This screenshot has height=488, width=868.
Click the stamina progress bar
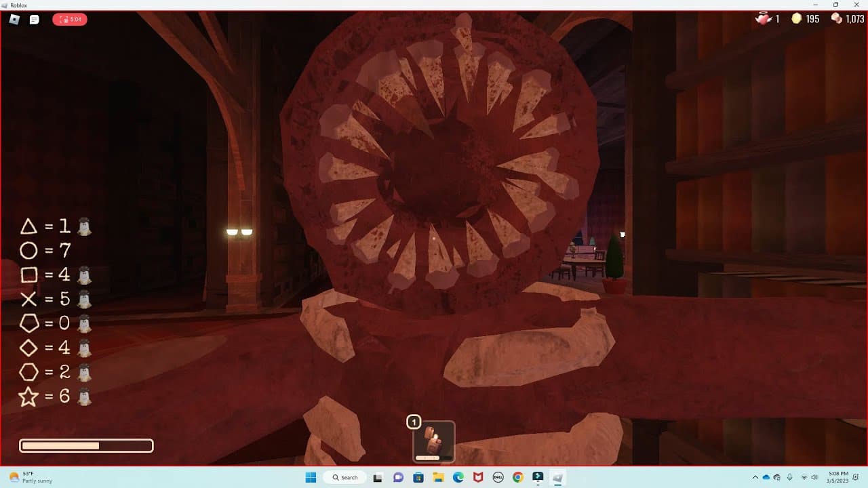coord(86,445)
